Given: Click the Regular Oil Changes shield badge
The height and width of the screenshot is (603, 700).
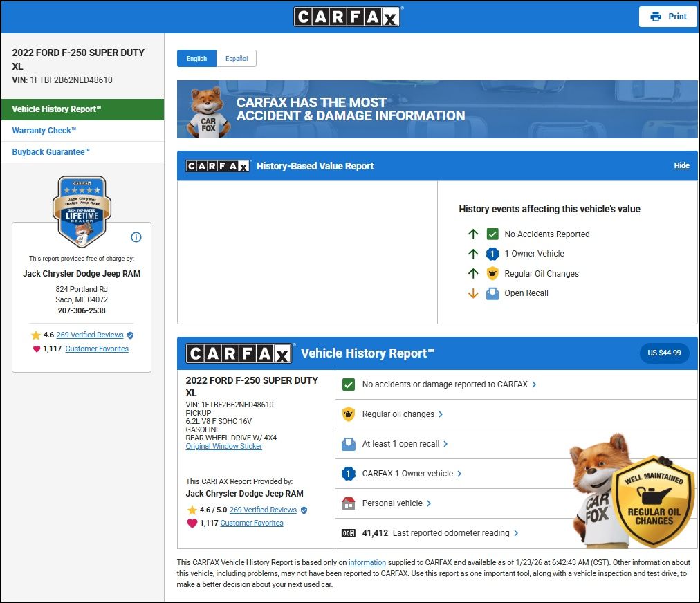Looking at the screenshot, I should [654, 500].
